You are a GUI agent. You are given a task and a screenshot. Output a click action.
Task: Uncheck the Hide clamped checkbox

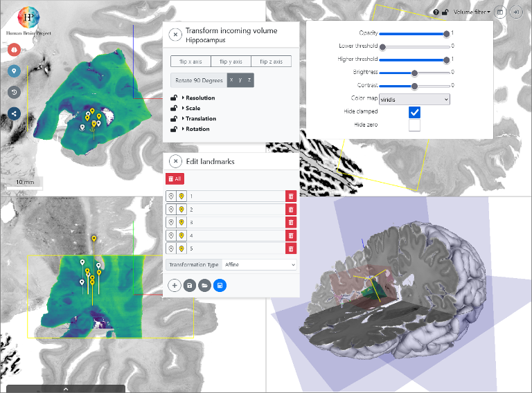[x=414, y=112]
